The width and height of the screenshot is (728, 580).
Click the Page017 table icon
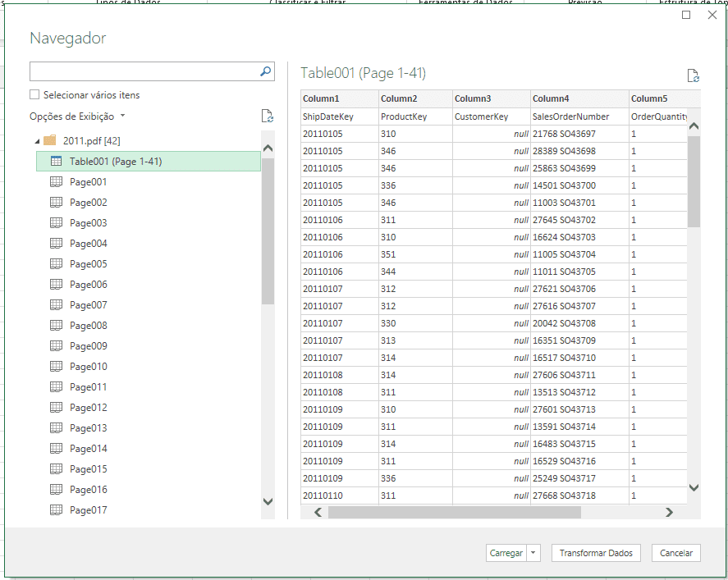click(x=56, y=510)
